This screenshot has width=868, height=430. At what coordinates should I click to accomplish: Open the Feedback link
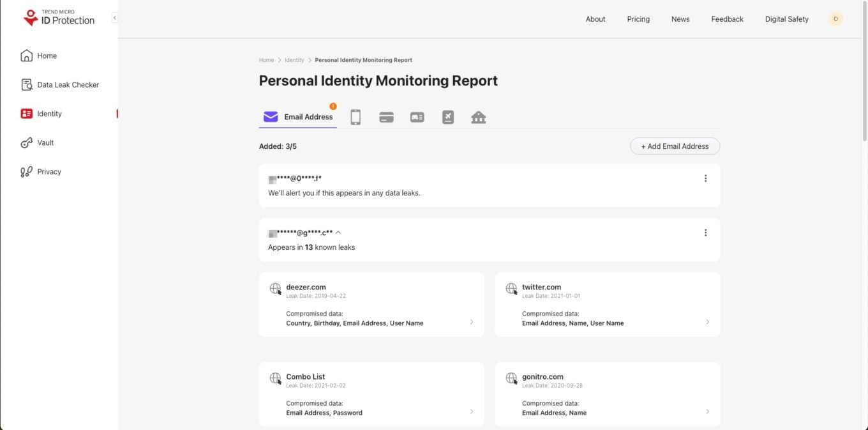[x=727, y=19]
